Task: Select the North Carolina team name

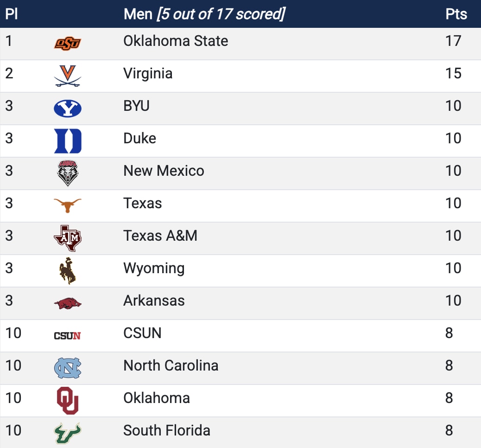Action: pos(171,365)
